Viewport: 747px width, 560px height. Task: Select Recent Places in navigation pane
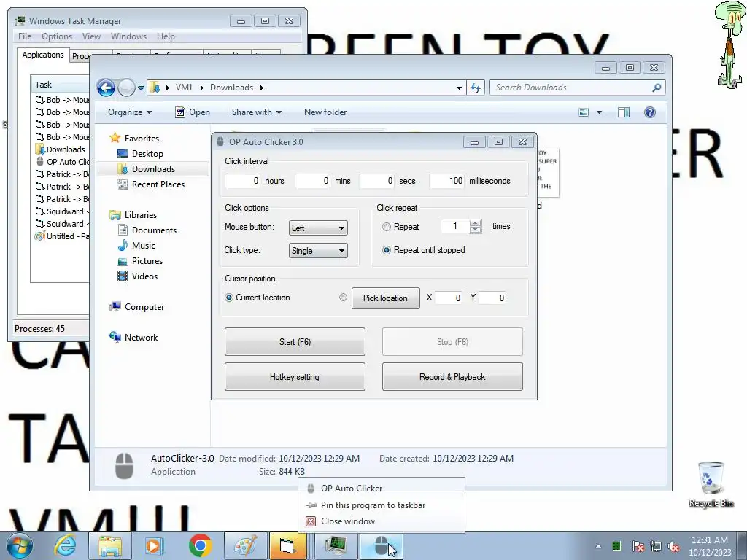(158, 184)
